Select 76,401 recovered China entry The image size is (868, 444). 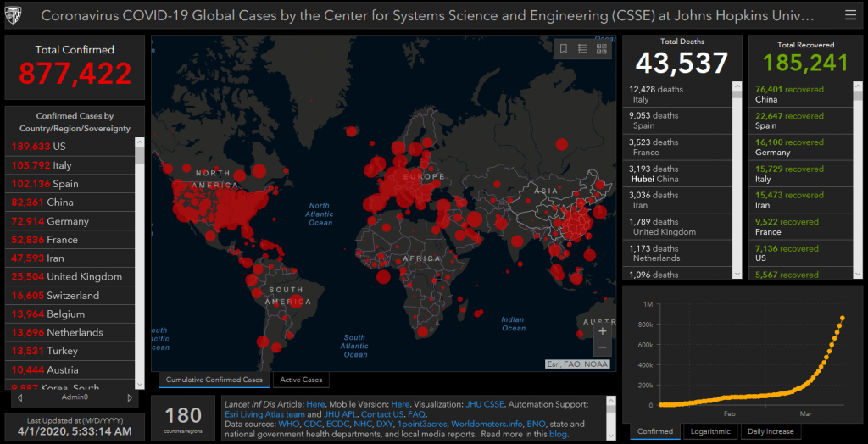point(801,95)
